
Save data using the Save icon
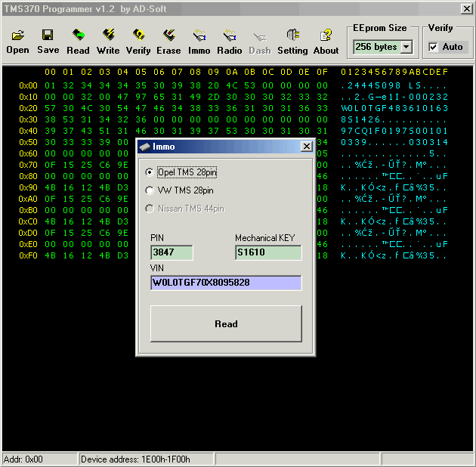(48, 42)
